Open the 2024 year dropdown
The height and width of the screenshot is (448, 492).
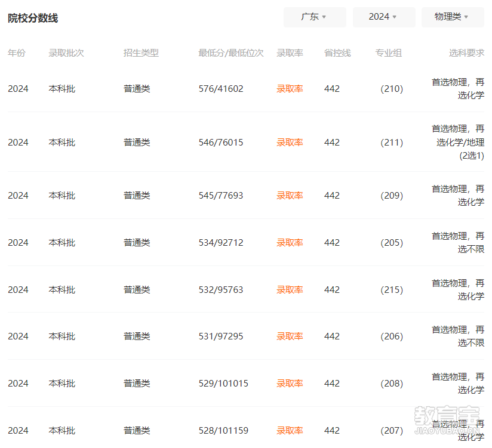click(384, 17)
